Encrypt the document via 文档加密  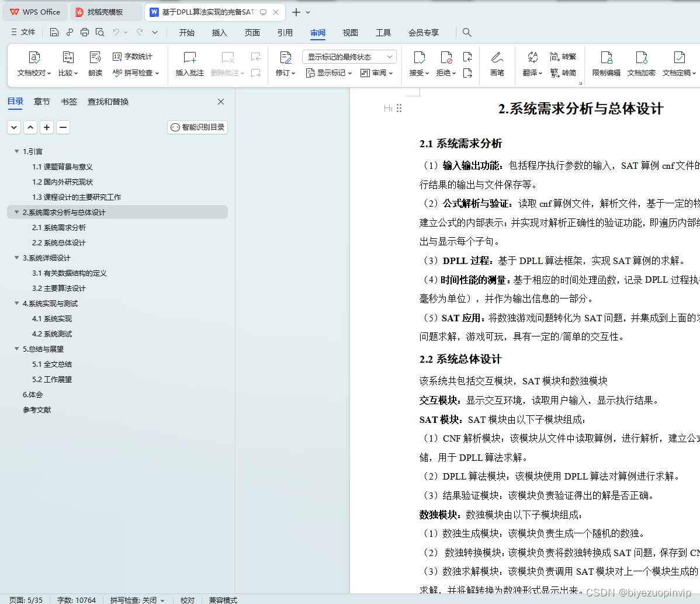pos(641,64)
